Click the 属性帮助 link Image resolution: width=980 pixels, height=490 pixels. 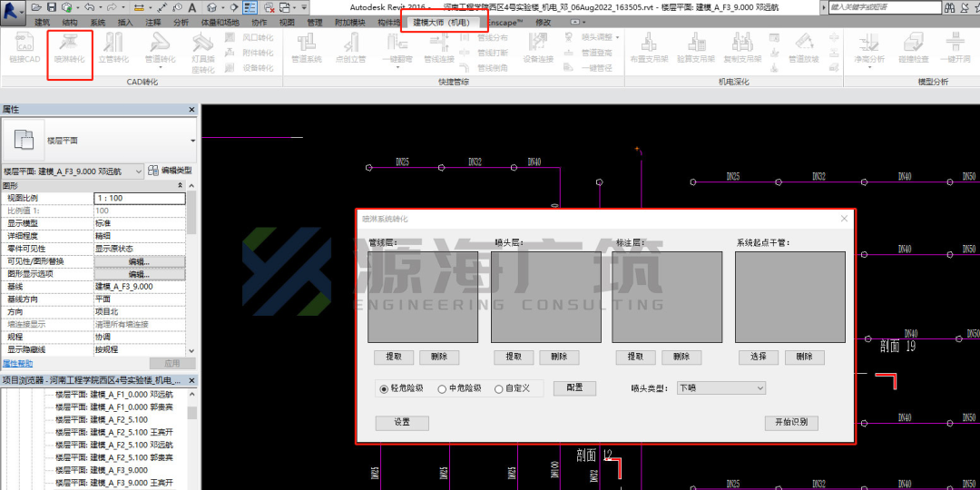click(17, 364)
